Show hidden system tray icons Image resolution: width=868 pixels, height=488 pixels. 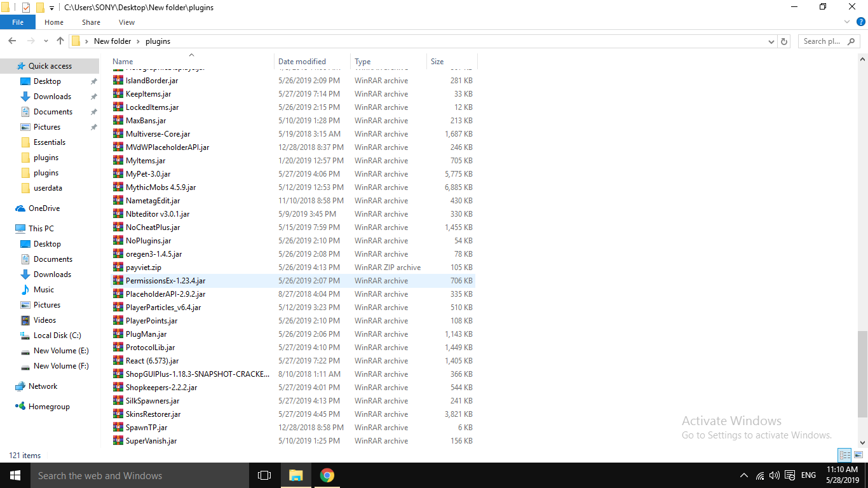tap(744, 475)
